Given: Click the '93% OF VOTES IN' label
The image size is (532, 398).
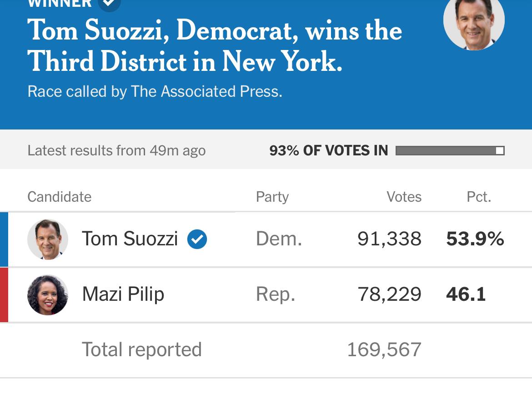Looking at the screenshot, I should coord(328,150).
